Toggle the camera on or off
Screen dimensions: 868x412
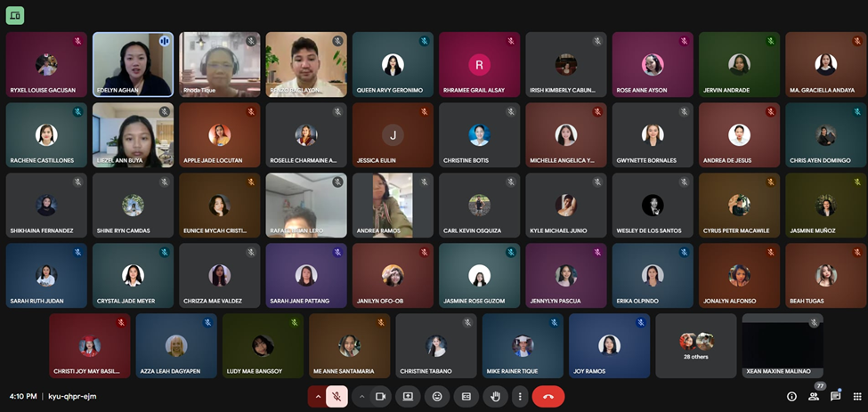[381, 396]
